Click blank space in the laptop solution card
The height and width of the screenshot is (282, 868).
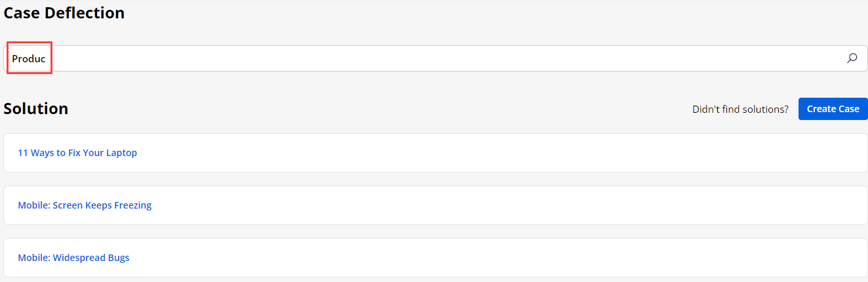(498, 153)
